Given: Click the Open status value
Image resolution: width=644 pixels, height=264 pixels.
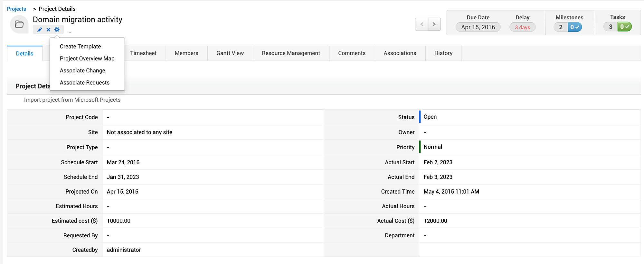Looking at the screenshot, I should (430, 117).
